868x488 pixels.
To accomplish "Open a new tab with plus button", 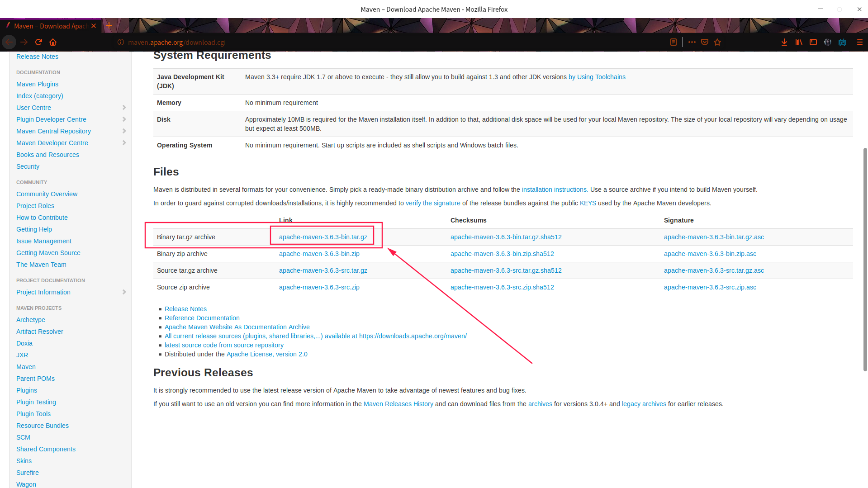I will coord(109,26).
